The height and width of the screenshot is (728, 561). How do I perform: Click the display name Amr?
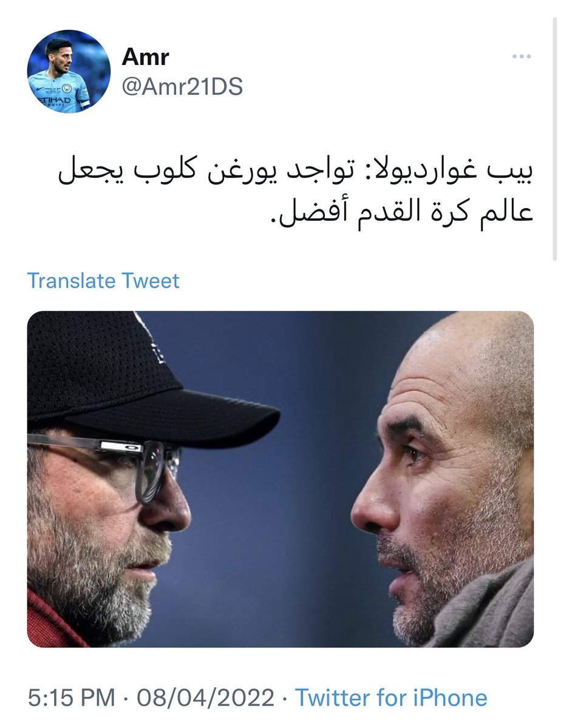coord(145,57)
